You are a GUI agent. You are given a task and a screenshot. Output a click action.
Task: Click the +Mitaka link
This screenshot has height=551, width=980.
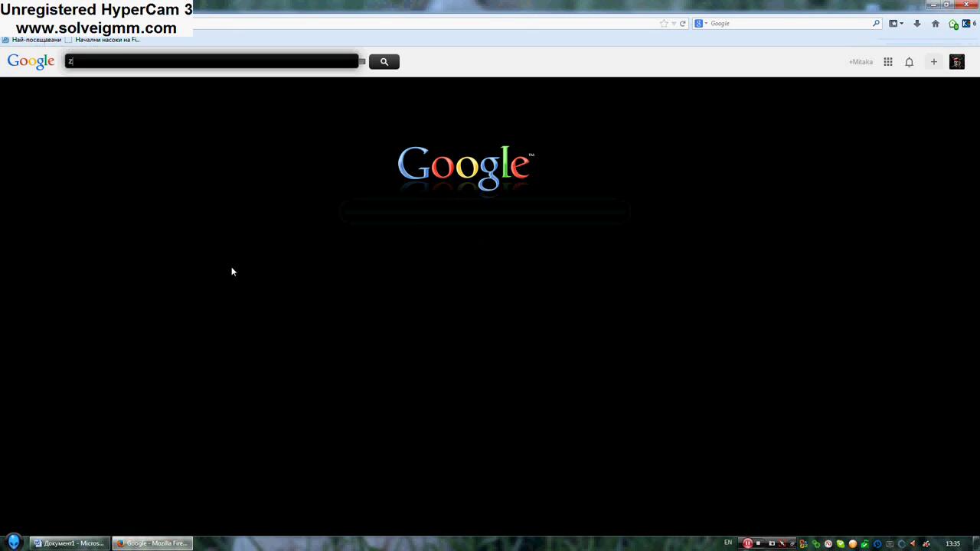(861, 62)
